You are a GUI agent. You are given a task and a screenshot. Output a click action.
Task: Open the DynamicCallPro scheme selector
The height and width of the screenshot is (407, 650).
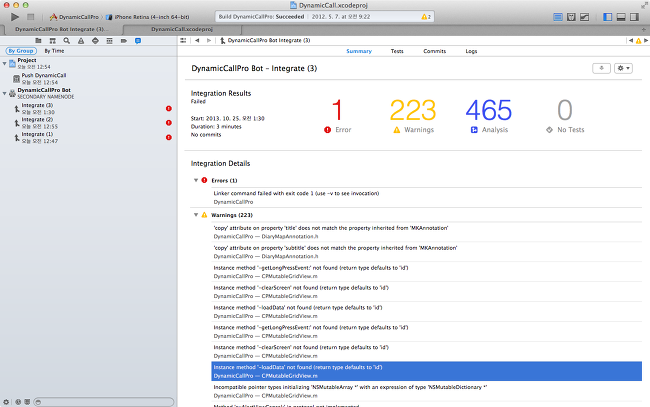coord(74,17)
